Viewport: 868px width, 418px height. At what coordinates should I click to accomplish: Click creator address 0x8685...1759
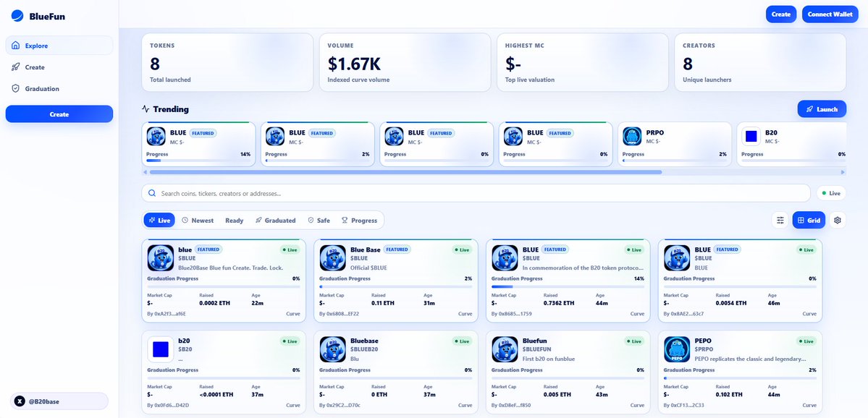click(x=512, y=314)
